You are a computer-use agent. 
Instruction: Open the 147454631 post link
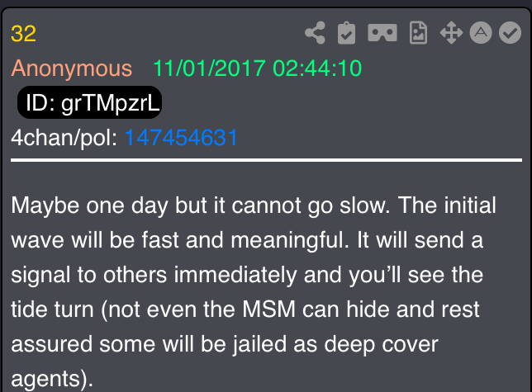[181, 138]
